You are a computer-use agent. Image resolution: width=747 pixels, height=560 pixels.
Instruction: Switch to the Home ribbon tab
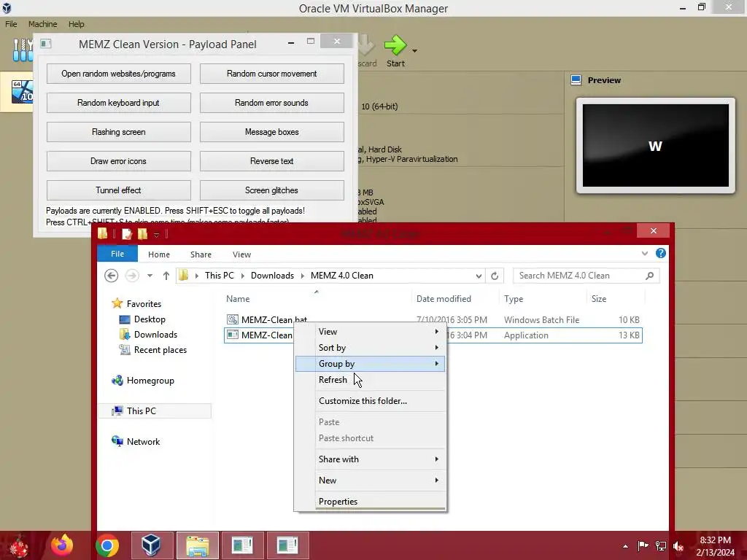click(x=158, y=254)
